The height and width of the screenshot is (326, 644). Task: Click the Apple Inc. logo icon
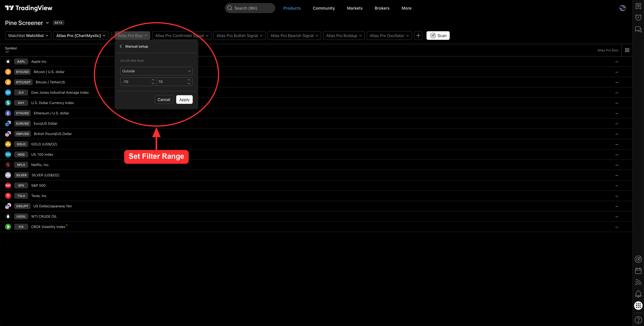(x=8, y=62)
